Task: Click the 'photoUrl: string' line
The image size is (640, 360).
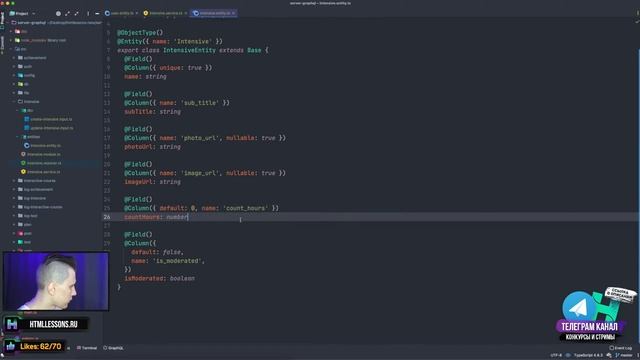Action: click(x=152, y=147)
